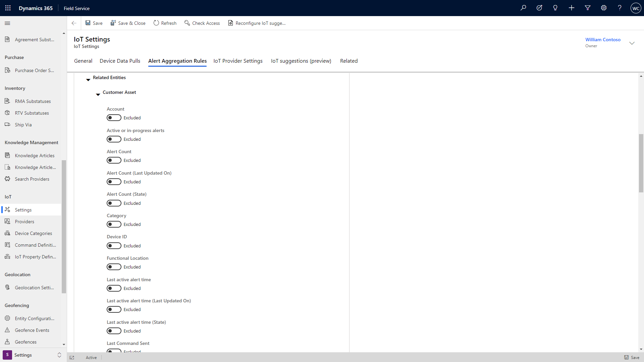Click the William Contoso owner link

[x=603, y=39]
